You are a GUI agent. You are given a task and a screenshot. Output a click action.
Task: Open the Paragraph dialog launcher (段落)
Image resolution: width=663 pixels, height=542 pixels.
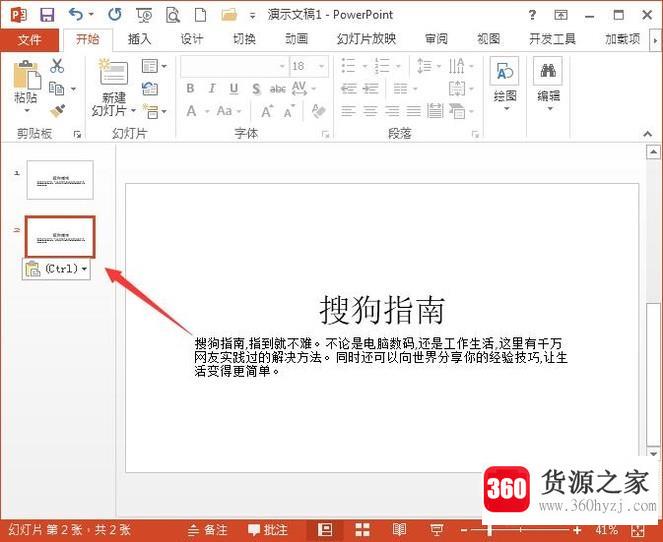tap(475, 134)
